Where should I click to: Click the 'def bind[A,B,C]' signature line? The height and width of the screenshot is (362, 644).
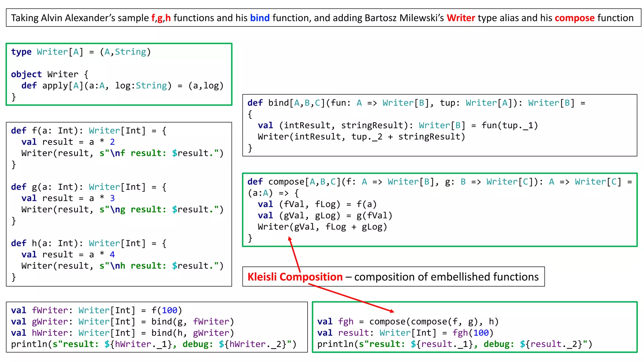point(416,103)
